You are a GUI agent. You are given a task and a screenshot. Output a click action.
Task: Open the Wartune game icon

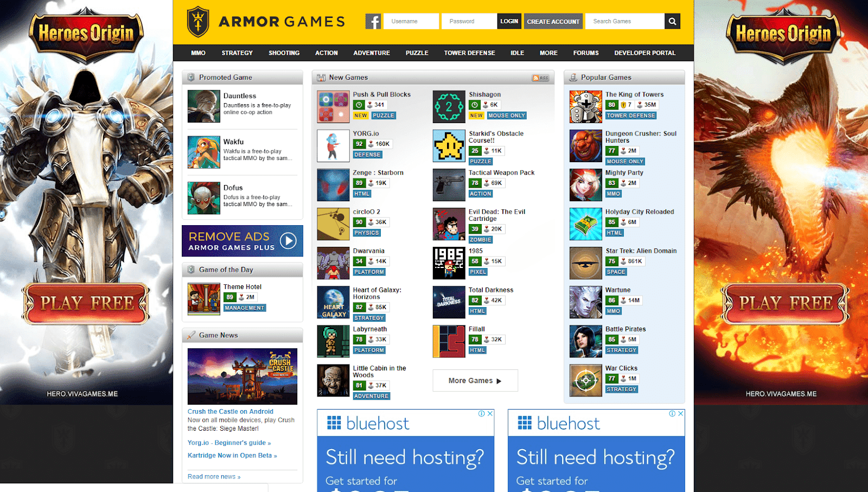pos(586,302)
